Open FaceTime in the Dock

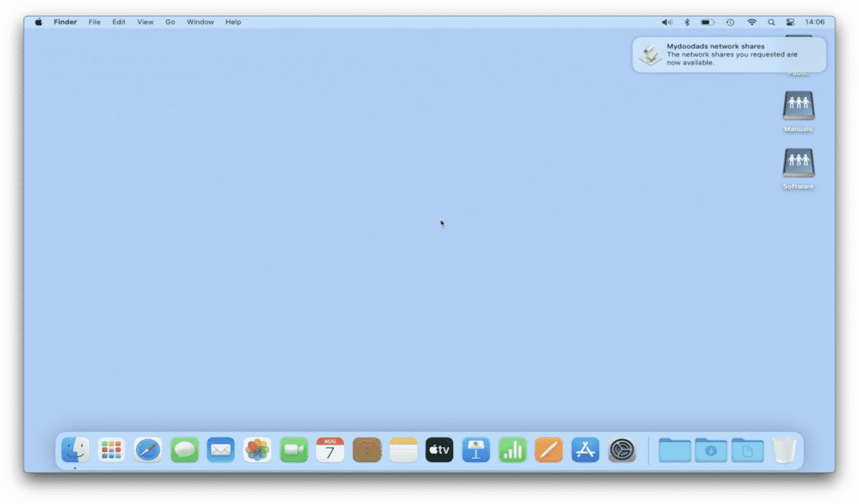[x=294, y=449]
